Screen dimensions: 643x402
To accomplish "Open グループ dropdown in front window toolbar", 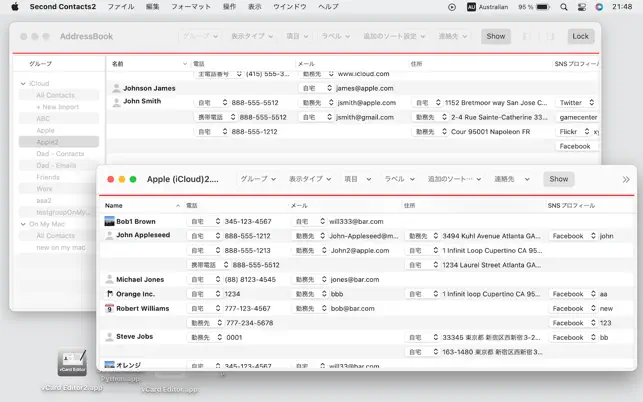I will click(258, 179).
